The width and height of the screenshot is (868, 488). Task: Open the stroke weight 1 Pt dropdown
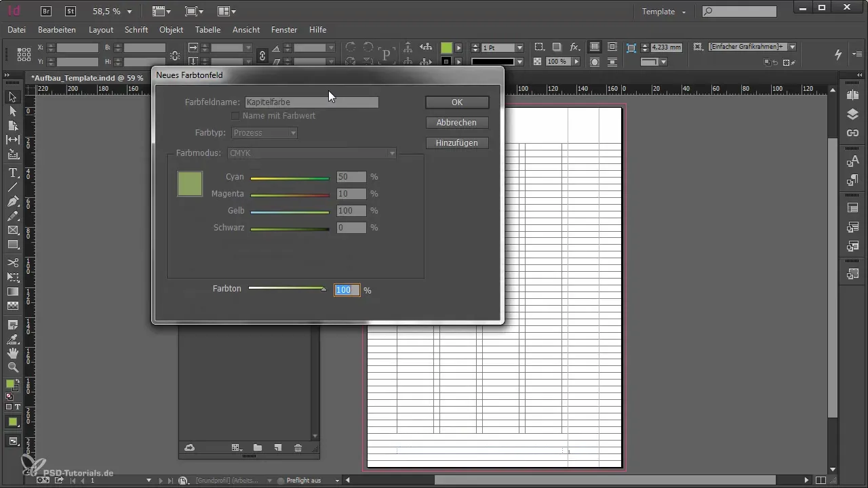[x=519, y=47]
